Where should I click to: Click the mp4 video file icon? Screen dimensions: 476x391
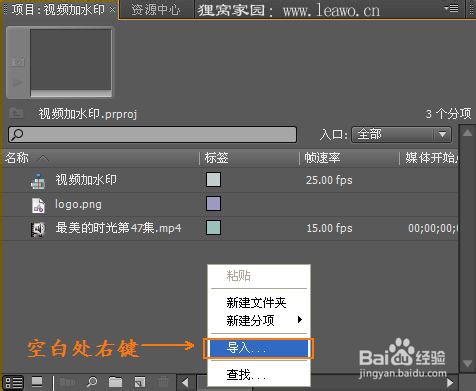pos(38,229)
